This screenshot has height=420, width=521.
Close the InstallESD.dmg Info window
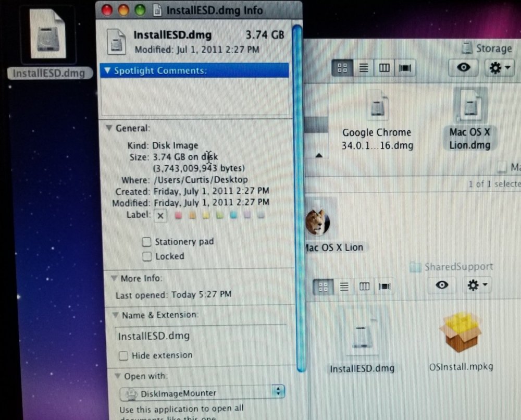[107, 10]
